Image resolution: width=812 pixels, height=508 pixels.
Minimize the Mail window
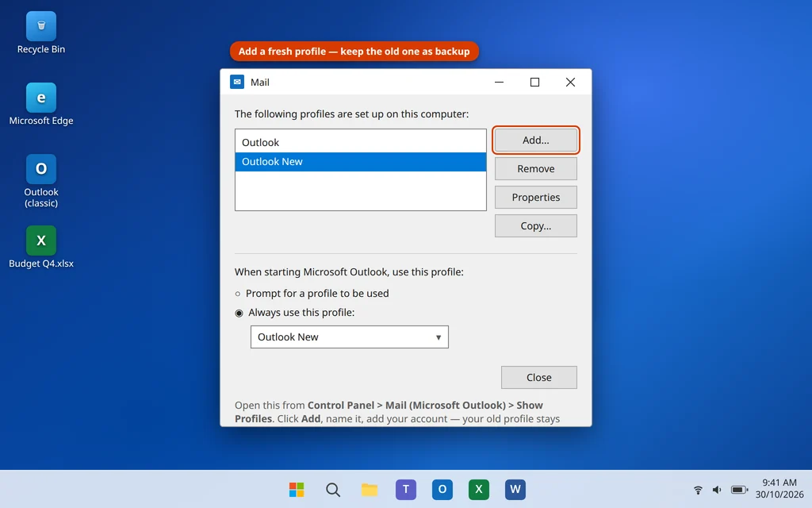pyautogui.click(x=500, y=82)
